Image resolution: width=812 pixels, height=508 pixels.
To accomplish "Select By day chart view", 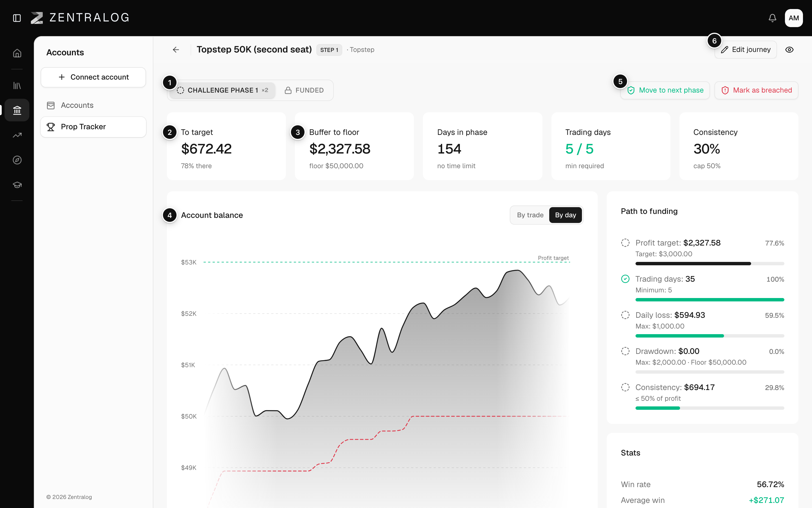I will [565, 215].
